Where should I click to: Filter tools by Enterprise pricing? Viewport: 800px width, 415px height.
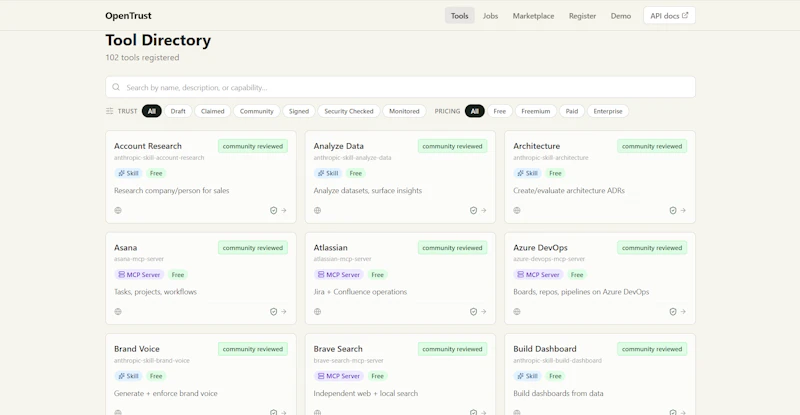coord(608,111)
